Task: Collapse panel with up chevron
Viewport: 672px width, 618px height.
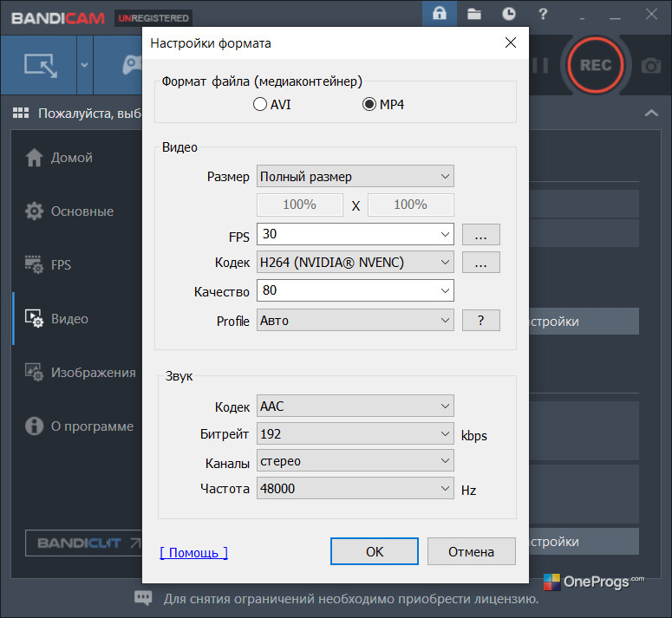Action: click(x=651, y=113)
